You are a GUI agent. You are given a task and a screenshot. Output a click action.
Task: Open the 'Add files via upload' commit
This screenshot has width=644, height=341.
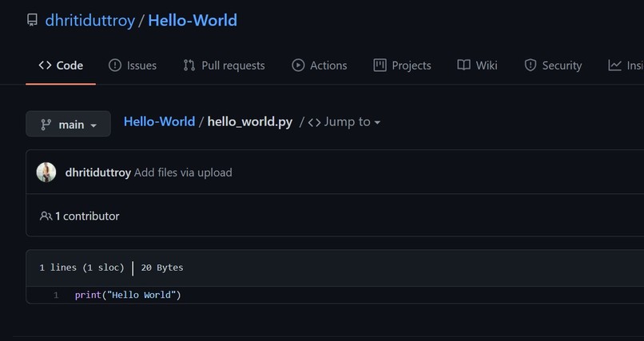tap(183, 172)
